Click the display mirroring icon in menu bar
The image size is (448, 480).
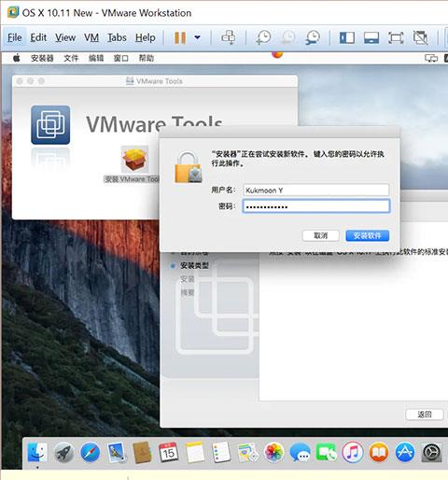431,58
